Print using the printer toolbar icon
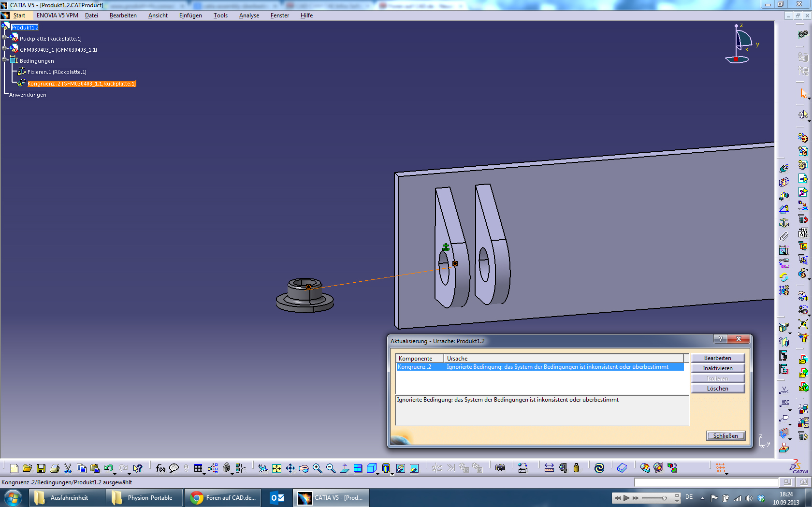The width and height of the screenshot is (812, 507). 55,468
